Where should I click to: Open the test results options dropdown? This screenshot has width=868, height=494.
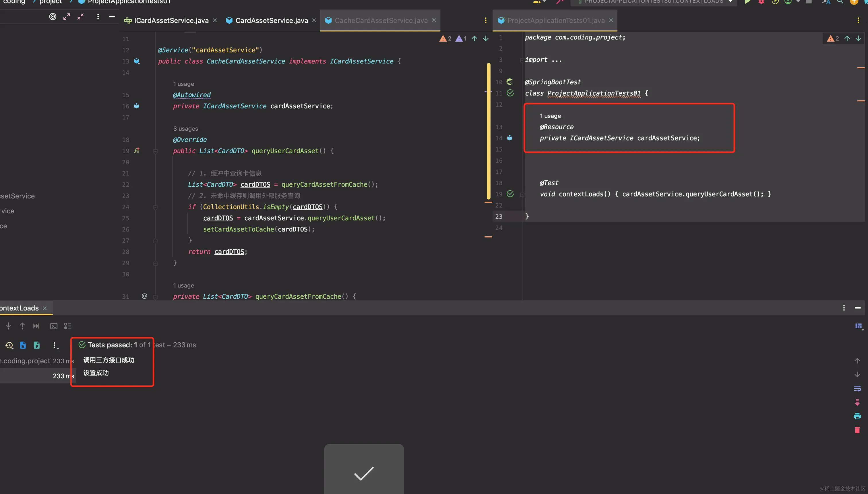click(55, 346)
